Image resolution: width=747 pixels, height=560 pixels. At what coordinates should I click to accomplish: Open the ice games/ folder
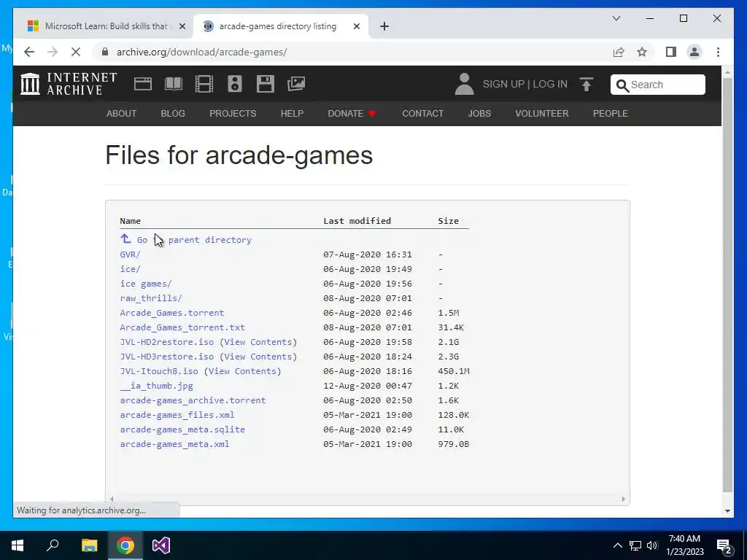(146, 284)
